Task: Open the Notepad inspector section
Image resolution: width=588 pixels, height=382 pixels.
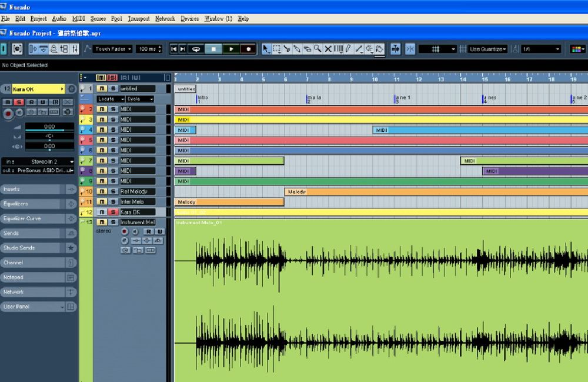Action: click(x=39, y=277)
